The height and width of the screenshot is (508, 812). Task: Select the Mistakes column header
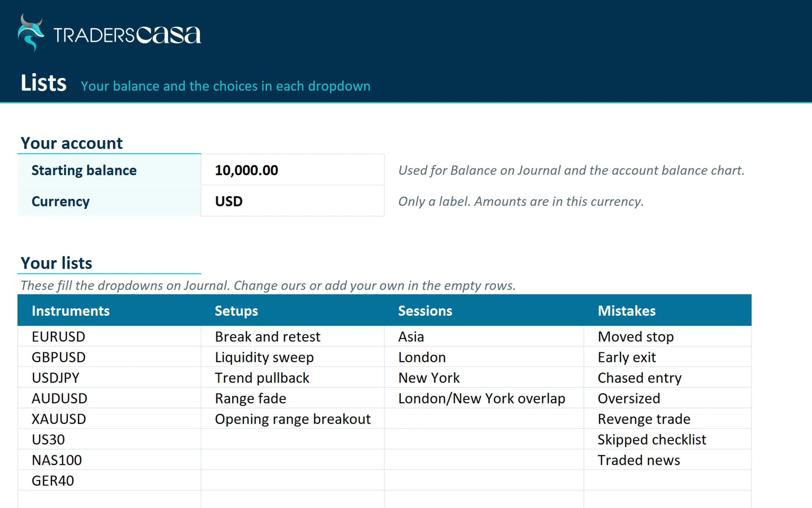coord(667,310)
